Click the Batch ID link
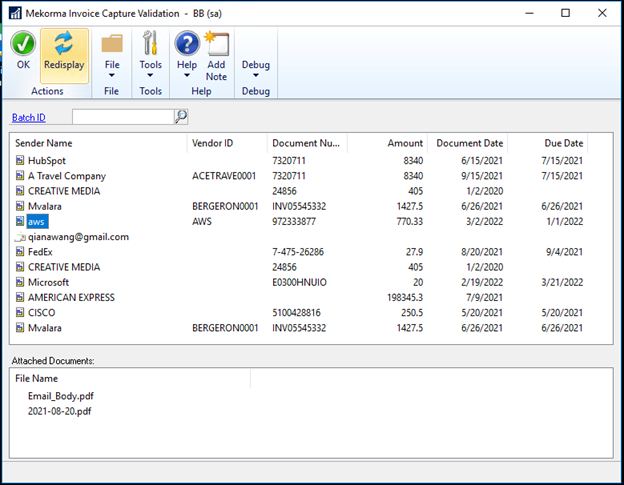 (x=29, y=117)
